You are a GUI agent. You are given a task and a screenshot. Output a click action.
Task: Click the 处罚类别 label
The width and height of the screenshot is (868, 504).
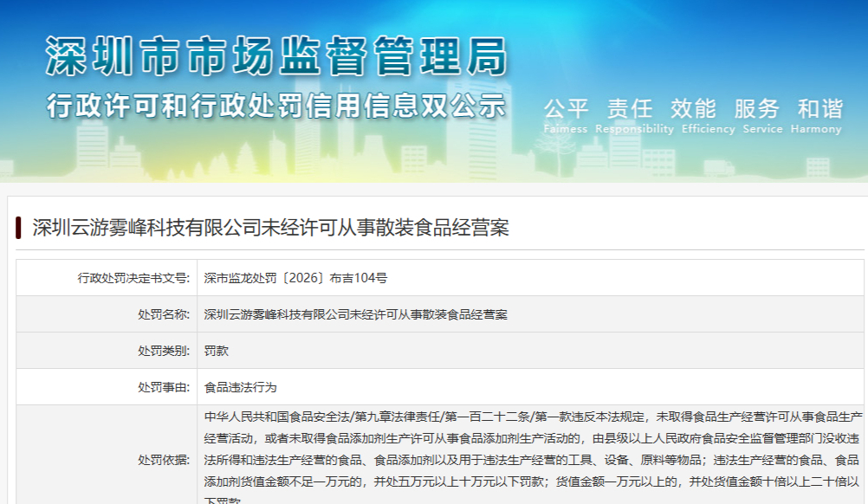164,351
